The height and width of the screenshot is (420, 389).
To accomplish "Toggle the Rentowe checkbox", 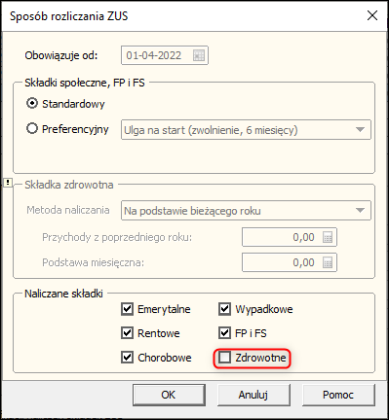I will coord(127,333).
